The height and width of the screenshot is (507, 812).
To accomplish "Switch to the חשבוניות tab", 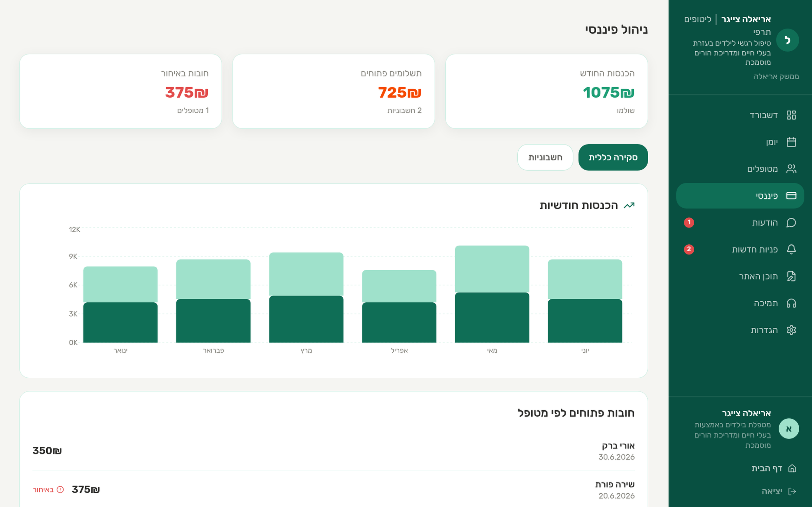I will coord(545,157).
